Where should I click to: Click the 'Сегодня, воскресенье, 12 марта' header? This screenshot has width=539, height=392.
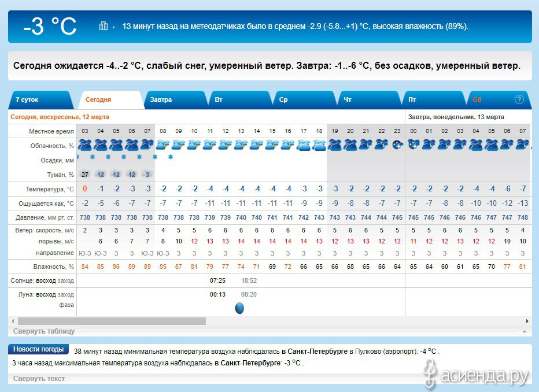pos(60,117)
